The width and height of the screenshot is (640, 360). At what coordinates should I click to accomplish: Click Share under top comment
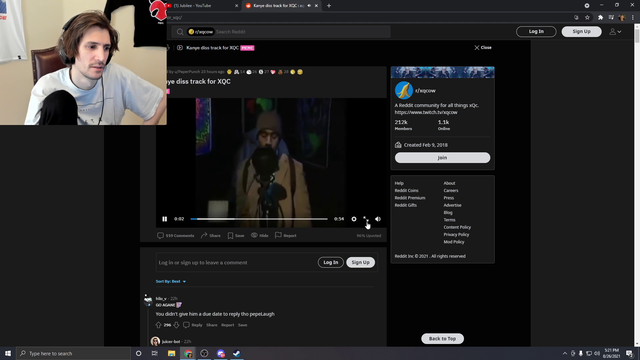point(212,325)
